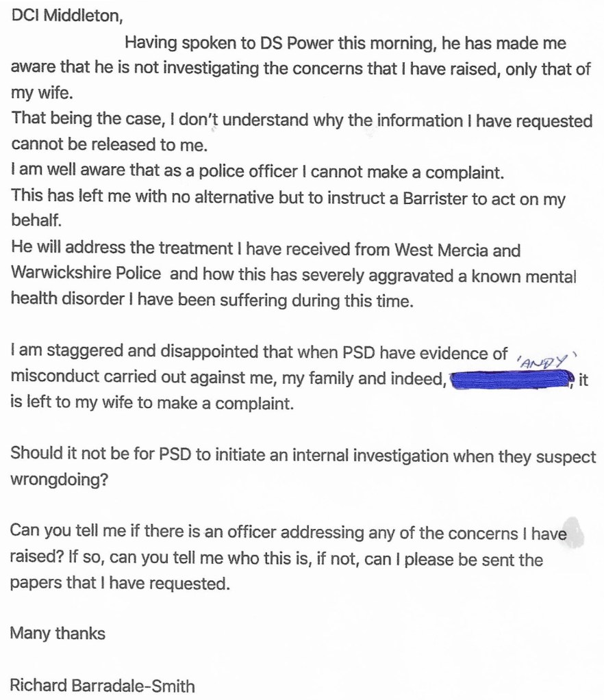Click the word "wrongdoing?"
The image size is (604, 700).
[x=60, y=479]
